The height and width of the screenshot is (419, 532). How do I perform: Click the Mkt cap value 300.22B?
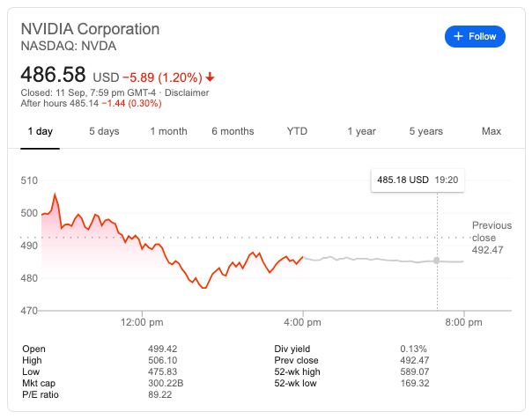[x=166, y=381]
